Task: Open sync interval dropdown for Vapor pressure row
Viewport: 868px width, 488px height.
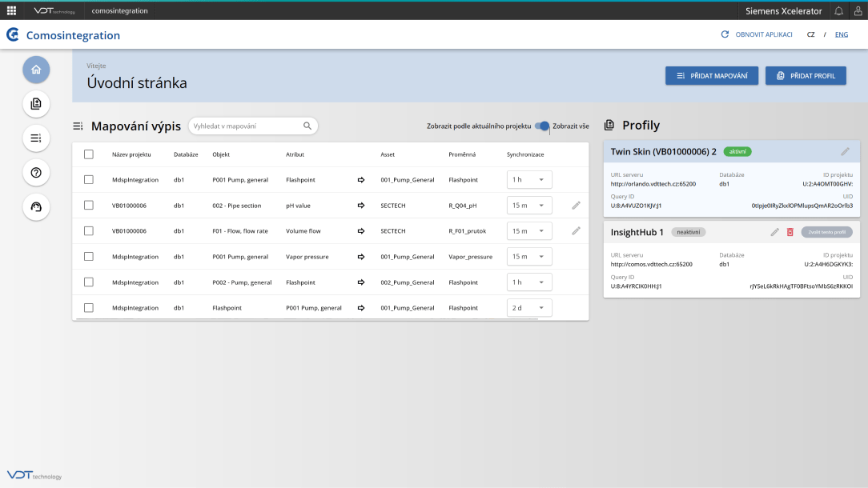Action: [529, 257]
